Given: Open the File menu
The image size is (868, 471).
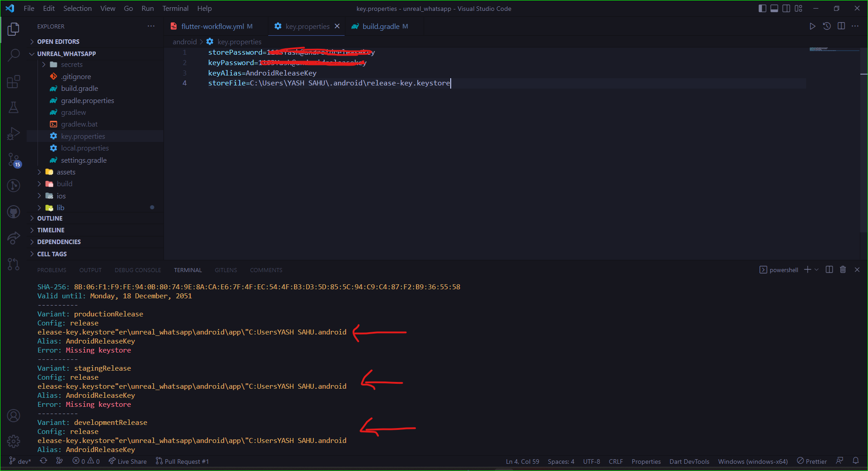Looking at the screenshot, I should pos(29,9).
